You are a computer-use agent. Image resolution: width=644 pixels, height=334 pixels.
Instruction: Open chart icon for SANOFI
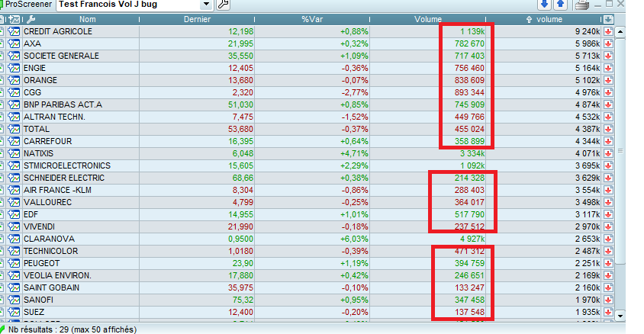[14, 300]
